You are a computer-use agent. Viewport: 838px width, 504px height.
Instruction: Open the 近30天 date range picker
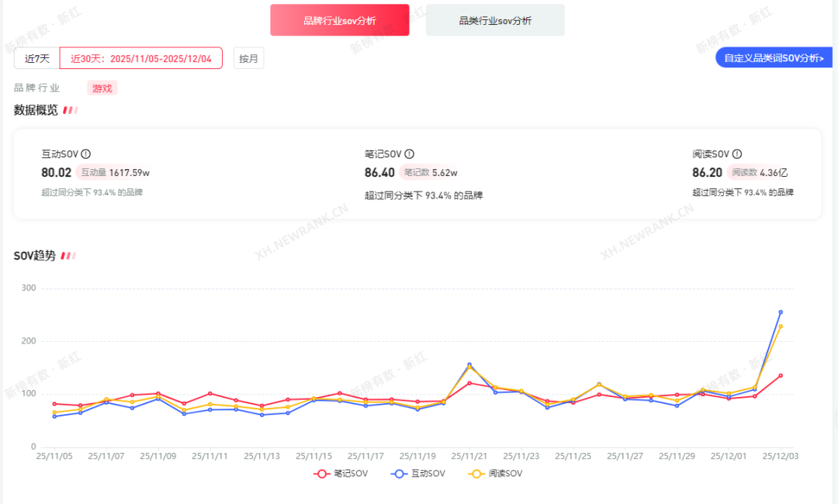pos(140,58)
